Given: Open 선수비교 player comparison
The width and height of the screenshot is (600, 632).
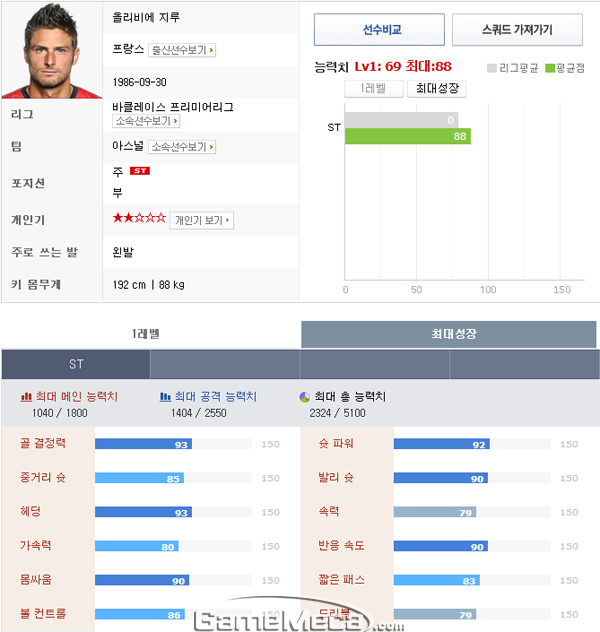Looking at the screenshot, I should click(x=379, y=29).
